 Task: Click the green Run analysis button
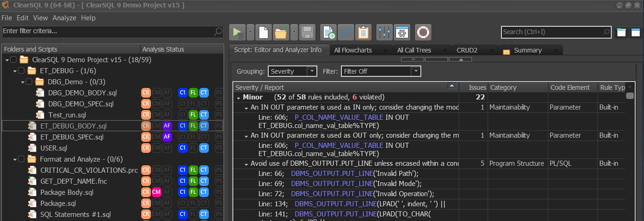[x=238, y=32]
